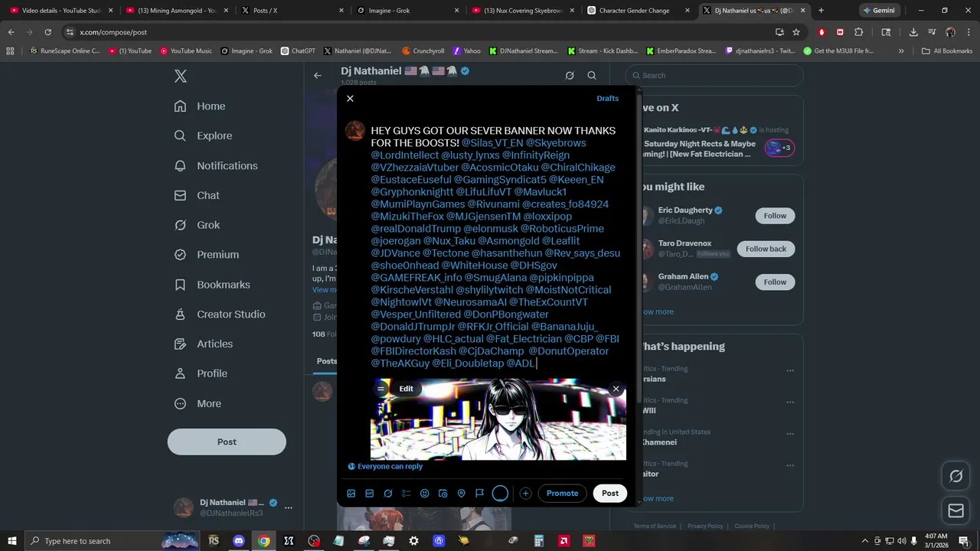Viewport: 980px width, 551px height.
Task: Switch to Imagine - Grok browser tab
Action: [x=407, y=11]
